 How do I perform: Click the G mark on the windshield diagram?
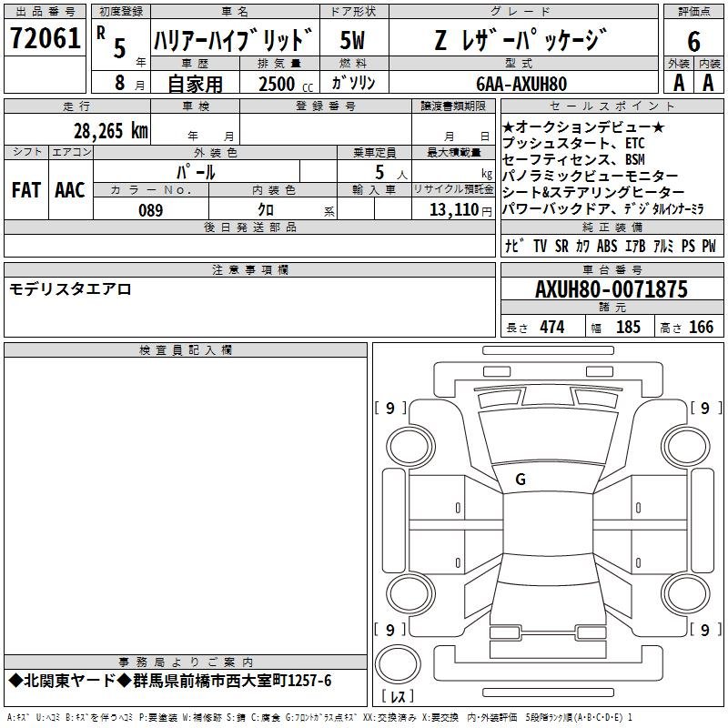coord(521,480)
